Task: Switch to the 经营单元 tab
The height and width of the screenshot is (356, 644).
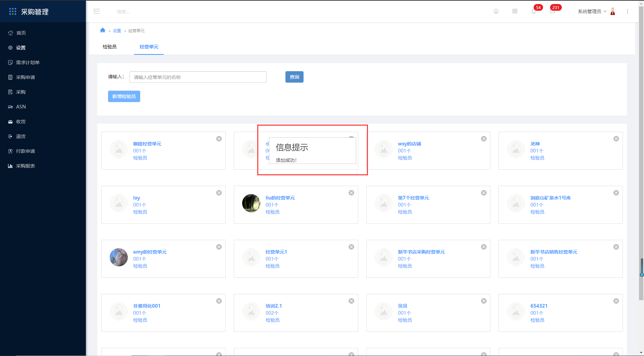Action: click(149, 47)
